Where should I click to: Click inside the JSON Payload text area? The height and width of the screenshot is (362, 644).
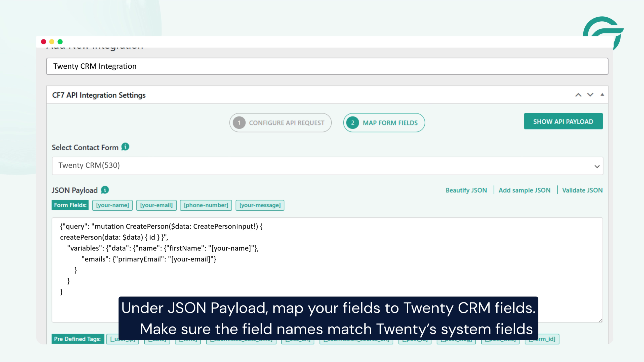tap(327, 270)
